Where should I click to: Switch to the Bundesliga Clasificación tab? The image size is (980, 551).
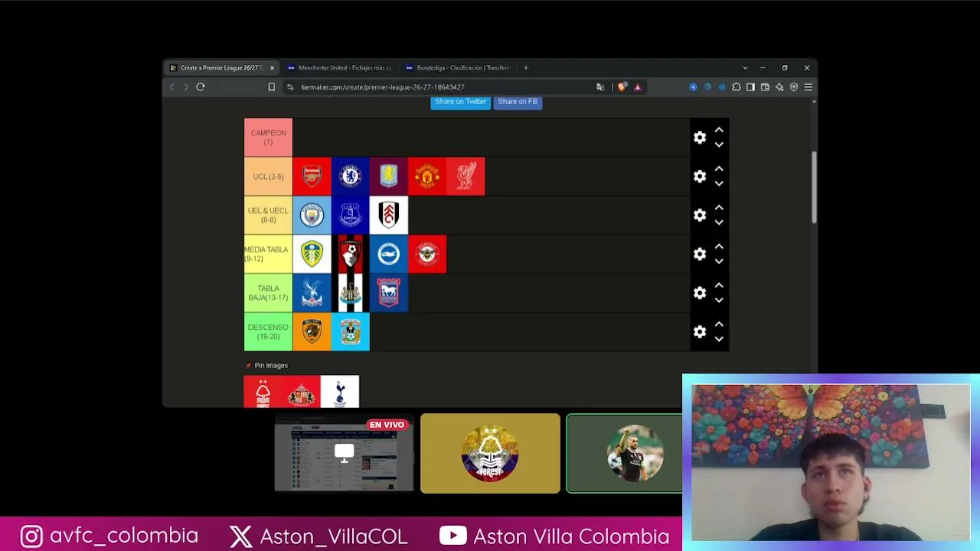(x=457, y=68)
